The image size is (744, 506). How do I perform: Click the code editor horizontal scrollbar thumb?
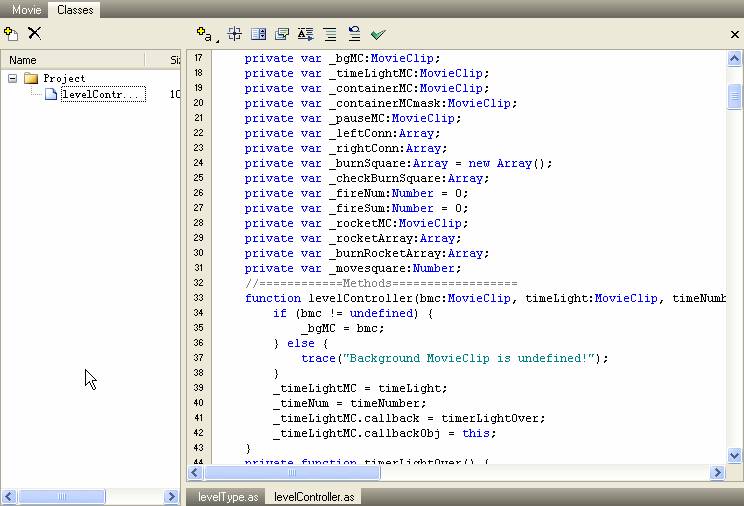pyautogui.click(x=292, y=472)
